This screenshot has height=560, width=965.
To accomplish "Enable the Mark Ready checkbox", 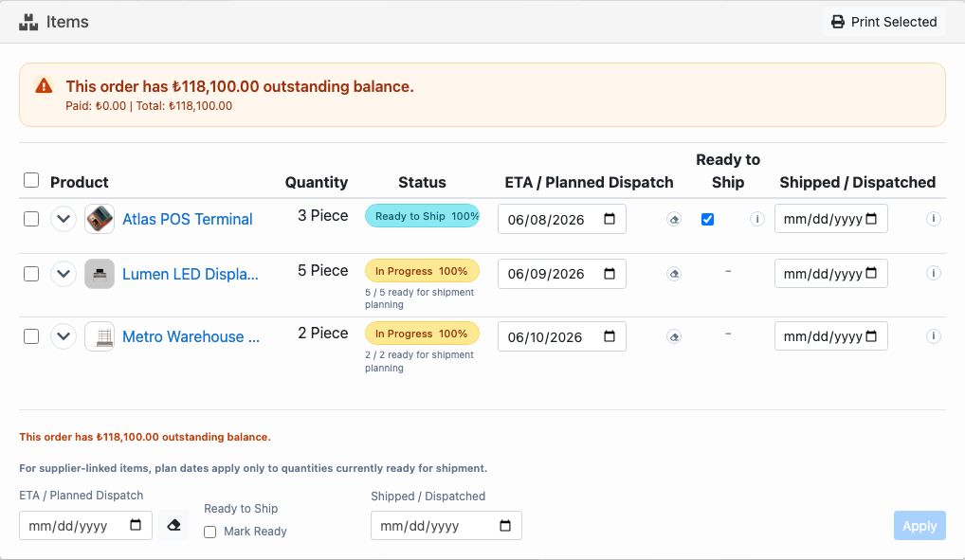I will (x=210, y=532).
